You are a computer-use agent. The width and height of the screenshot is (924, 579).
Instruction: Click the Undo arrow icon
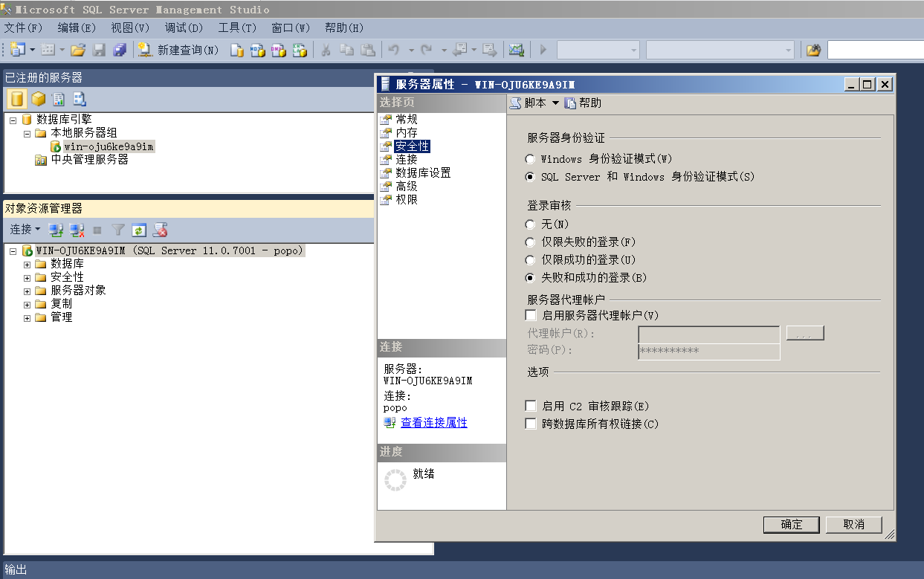[394, 50]
